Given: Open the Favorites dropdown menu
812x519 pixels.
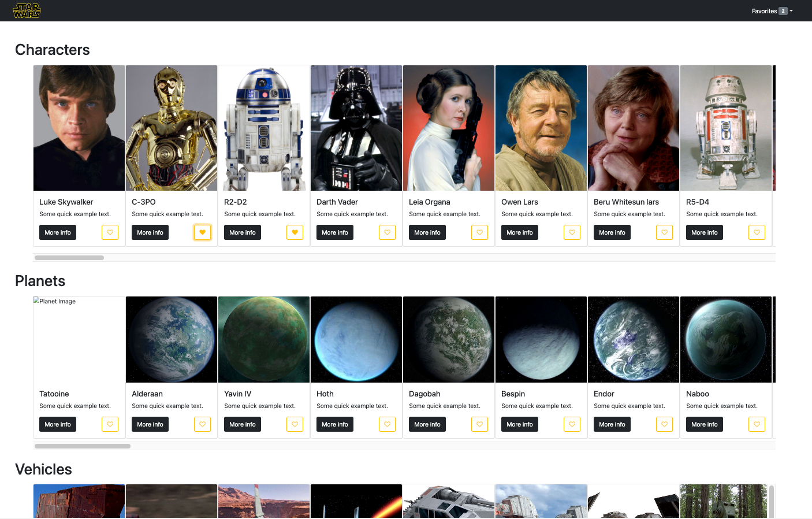Looking at the screenshot, I should (x=772, y=11).
